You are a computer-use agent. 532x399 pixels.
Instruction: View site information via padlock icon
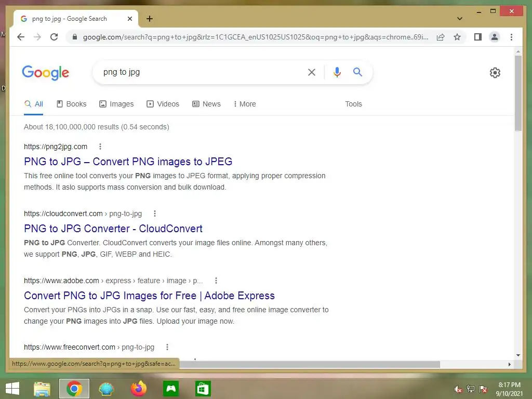(75, 37)
